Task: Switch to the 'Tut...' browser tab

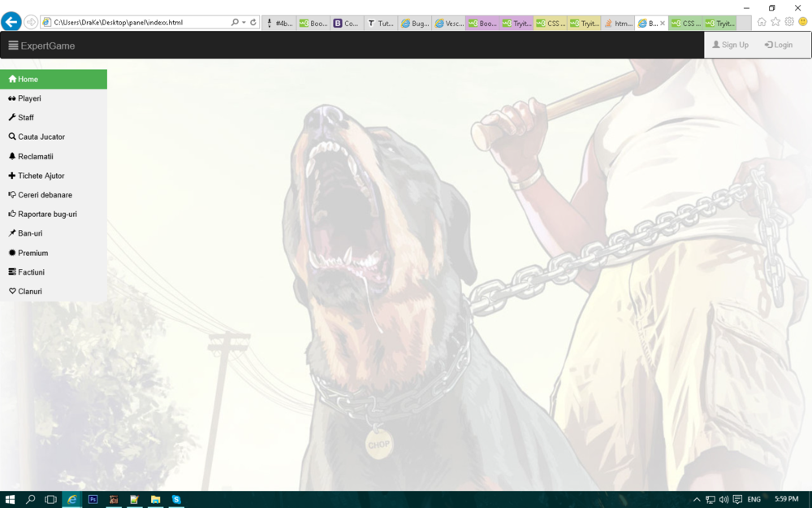Action: [381, 23]
